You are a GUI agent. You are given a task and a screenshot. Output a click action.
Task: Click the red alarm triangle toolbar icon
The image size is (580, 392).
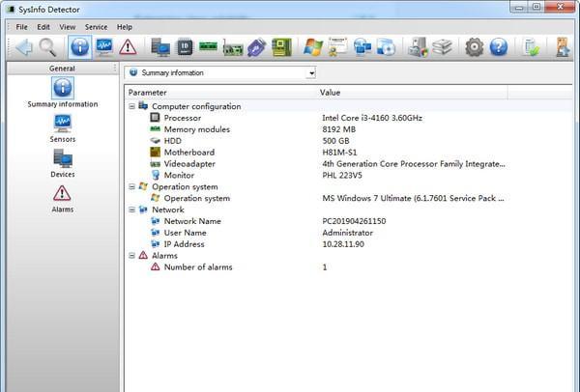point(128,47)
